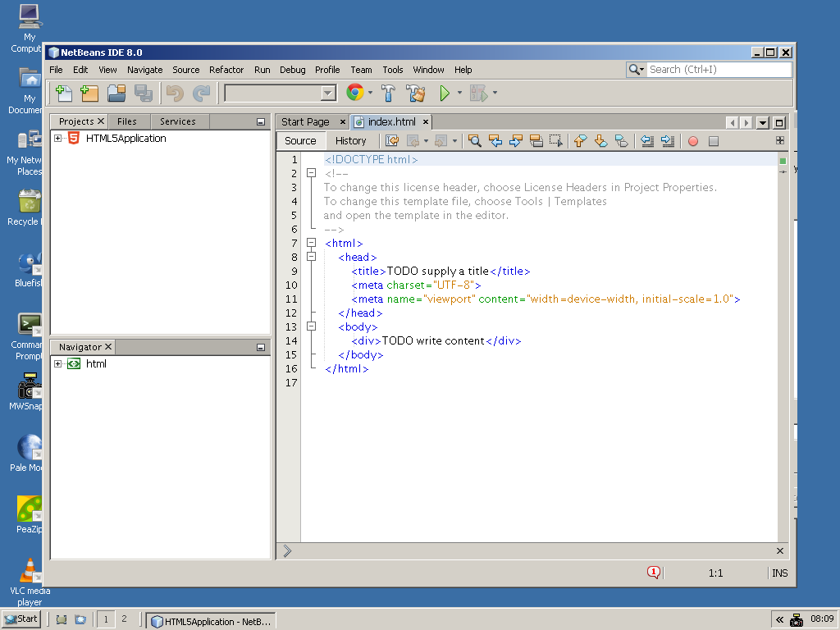840x630 pixels.
Task: Open the Start Page tab
Action: tap(305, 122)
